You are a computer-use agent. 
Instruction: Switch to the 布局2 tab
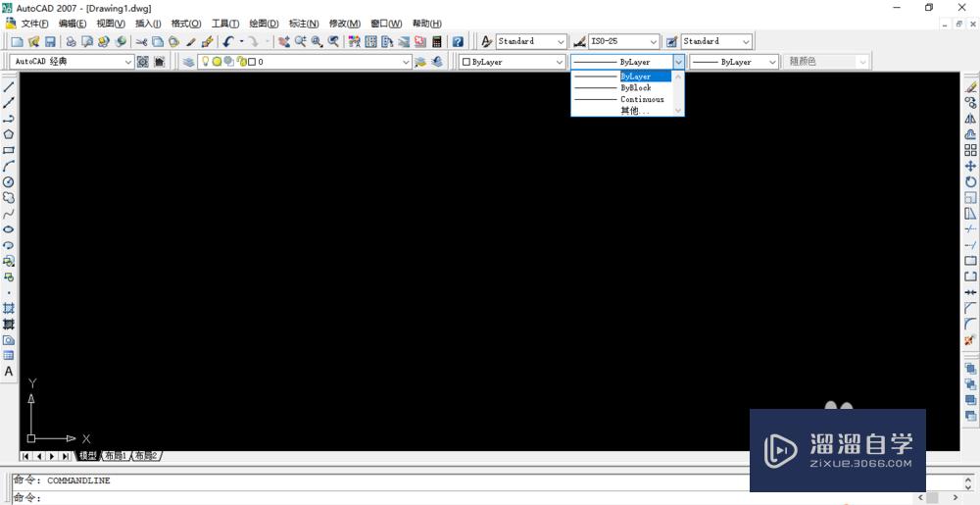point(147,456)
